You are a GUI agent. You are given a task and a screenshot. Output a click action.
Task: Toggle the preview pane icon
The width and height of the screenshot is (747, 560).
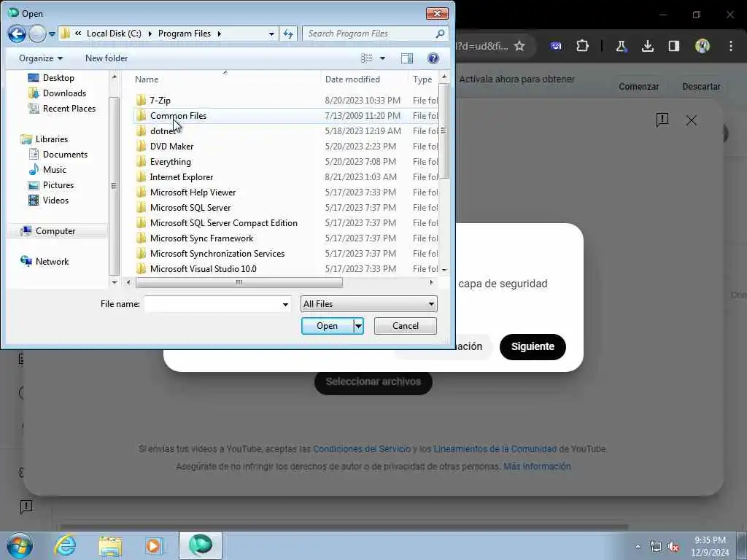[x=407, y=58]
